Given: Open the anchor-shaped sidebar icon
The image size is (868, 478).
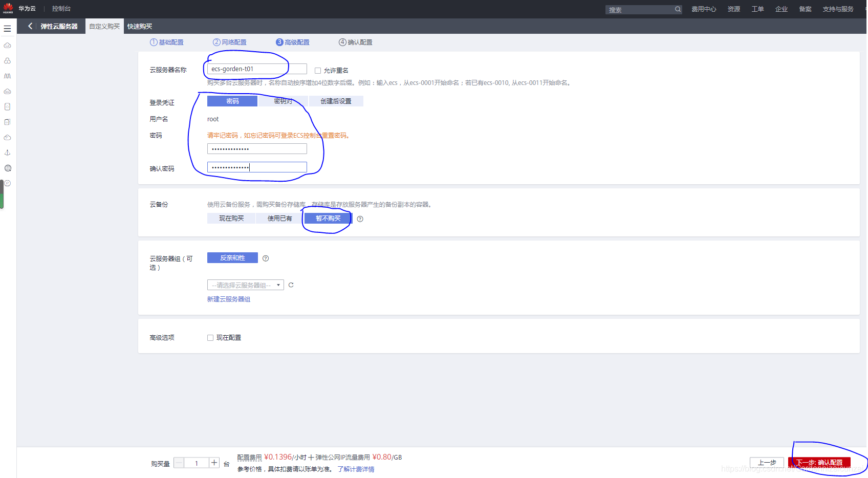Looking at the screenshot, I should tap(8, 153).
